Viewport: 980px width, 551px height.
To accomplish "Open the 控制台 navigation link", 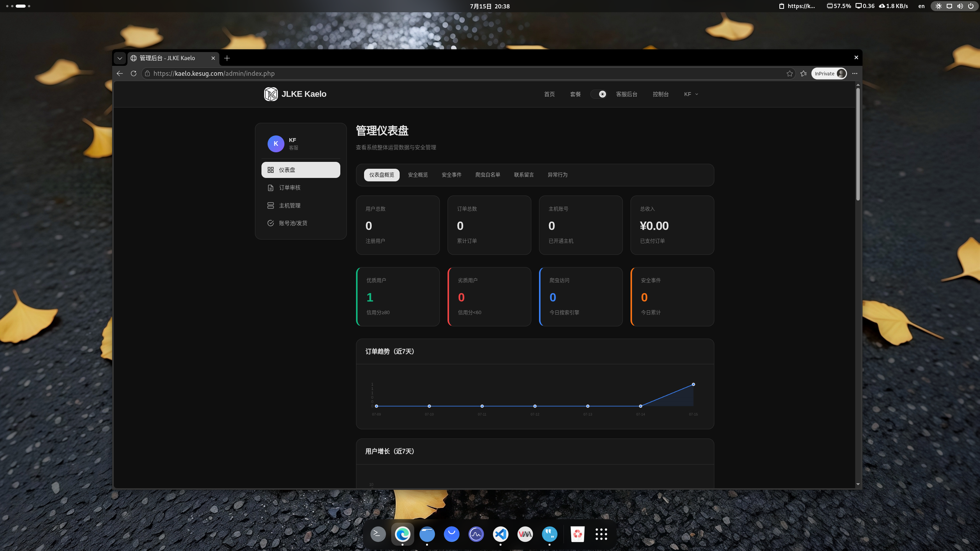I will point(661,94).
